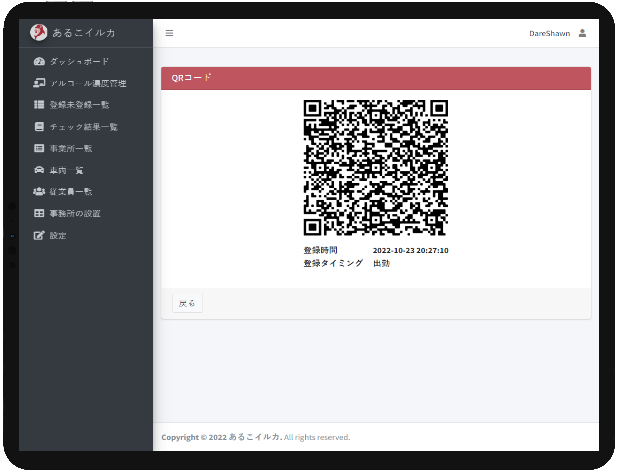Click the 登録時間 timestamp value
617x472 pixels.
(x=410, y=250)
